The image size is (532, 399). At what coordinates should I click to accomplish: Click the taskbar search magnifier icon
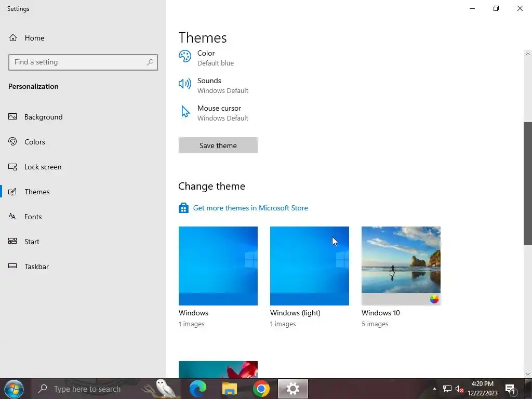coord(43,389)
